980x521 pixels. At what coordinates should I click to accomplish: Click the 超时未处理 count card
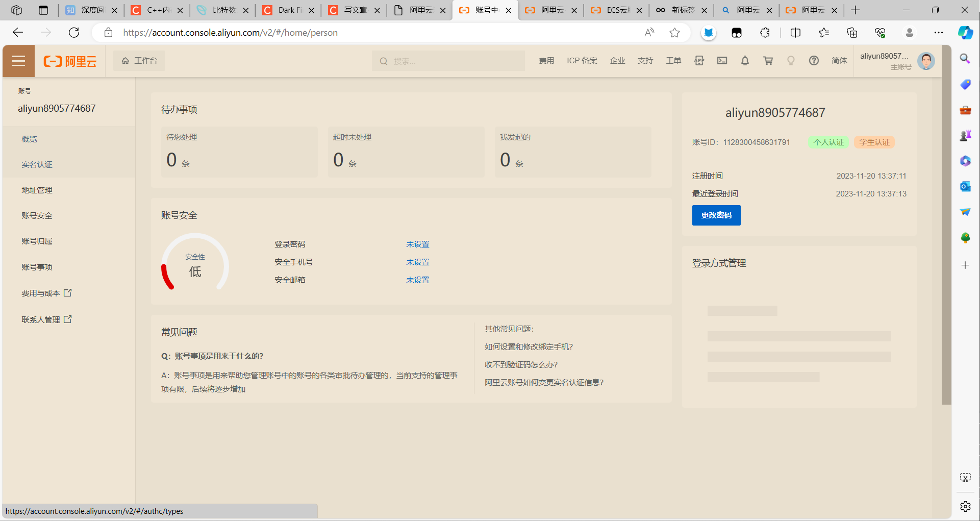click(x=406, y=152)
